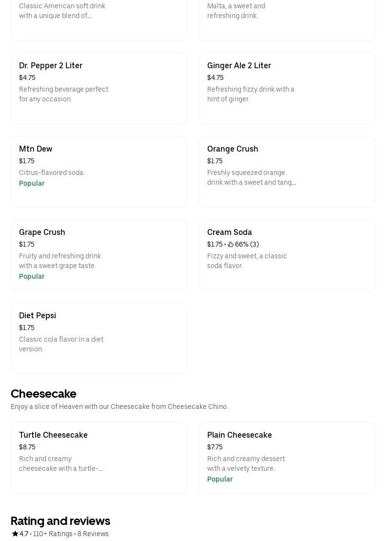
Task: Click the Cheesecake section heading
Action: point(43,393)
